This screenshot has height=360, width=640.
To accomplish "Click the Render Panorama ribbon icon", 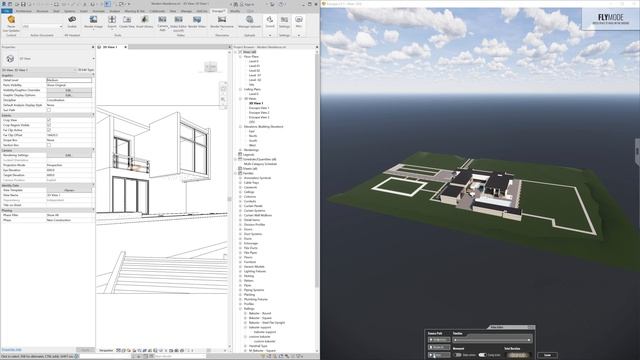I will [222, 20].
